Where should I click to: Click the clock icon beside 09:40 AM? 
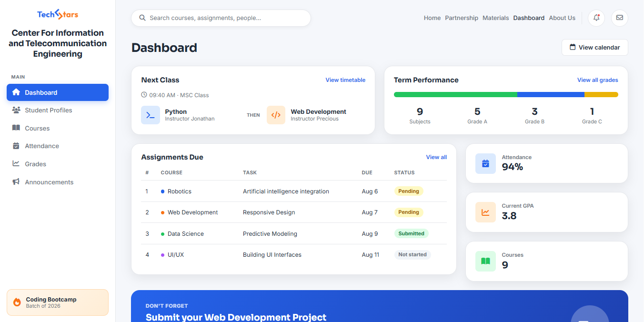[x=144, y=95]
